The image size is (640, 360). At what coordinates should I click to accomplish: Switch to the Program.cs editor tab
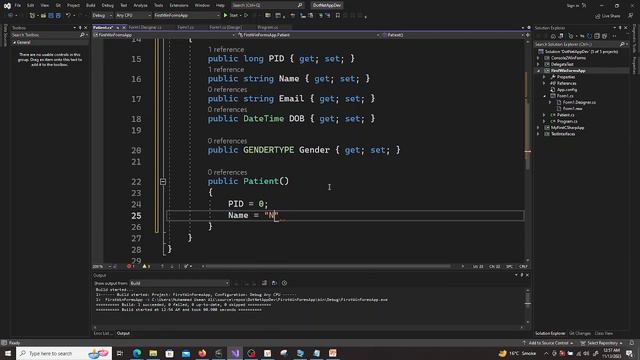[267, 27]
